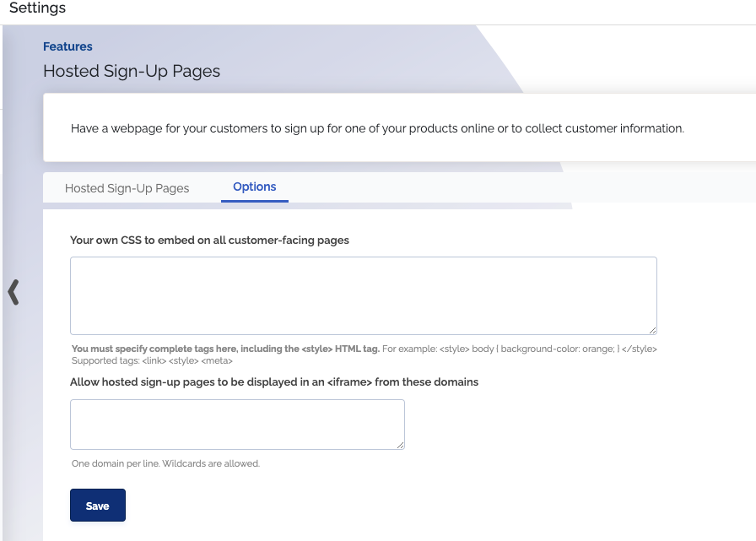Save the hosted sign-up page options

click(98, 506)
